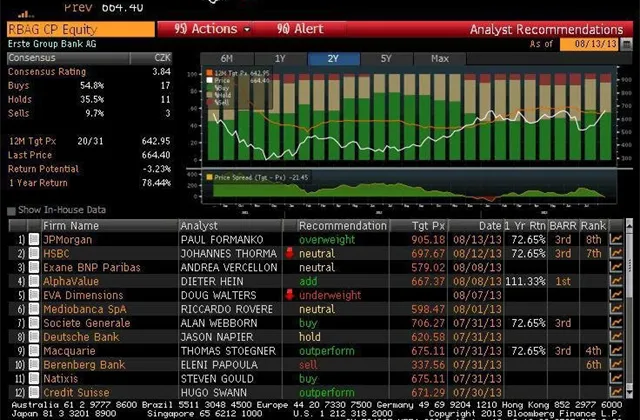Viewport: 640px width, 420px height.
Task: Open Deutsche Bank firm link
Action: (81, 337)
